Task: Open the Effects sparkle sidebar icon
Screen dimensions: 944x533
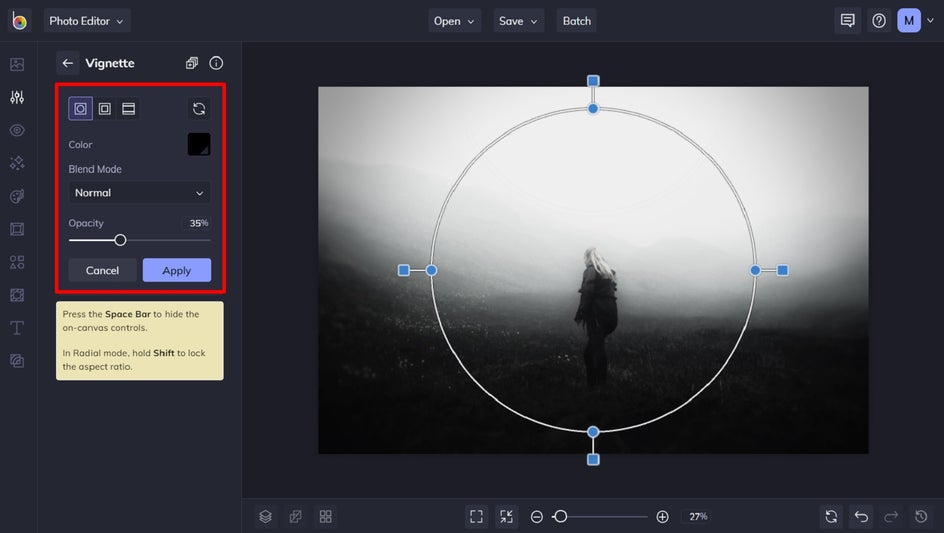Action: [x=17, y=163]
